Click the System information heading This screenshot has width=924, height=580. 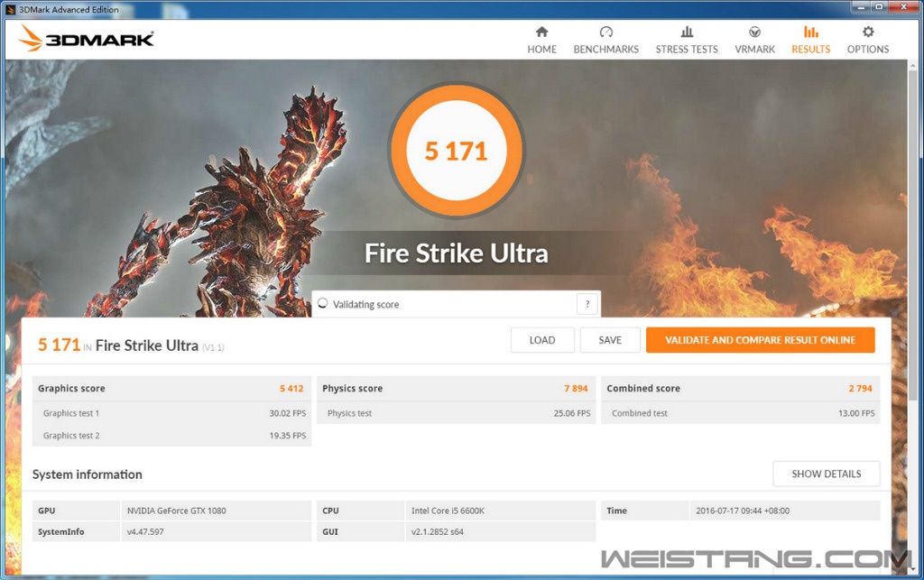tap(88, 474)
